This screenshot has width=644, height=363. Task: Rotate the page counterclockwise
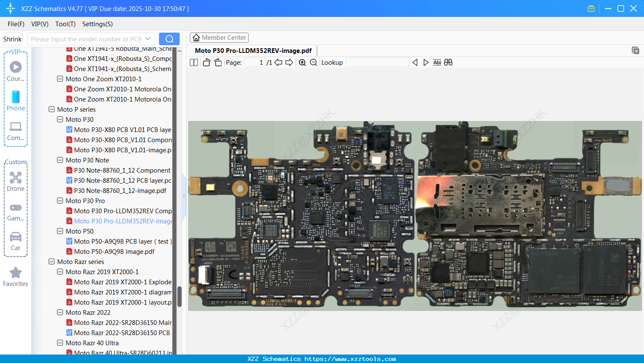(206, 63)
